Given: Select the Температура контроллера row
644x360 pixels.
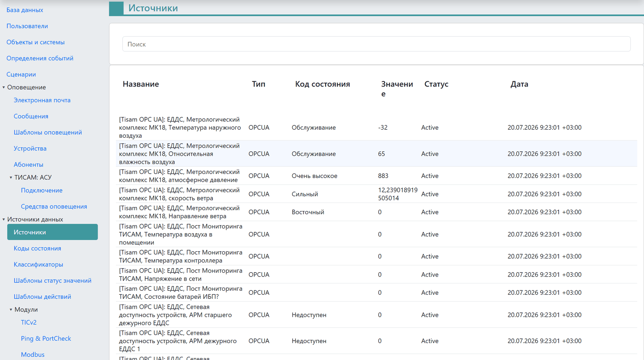Looking at the screenshot, I should click(x=376, y=256).
